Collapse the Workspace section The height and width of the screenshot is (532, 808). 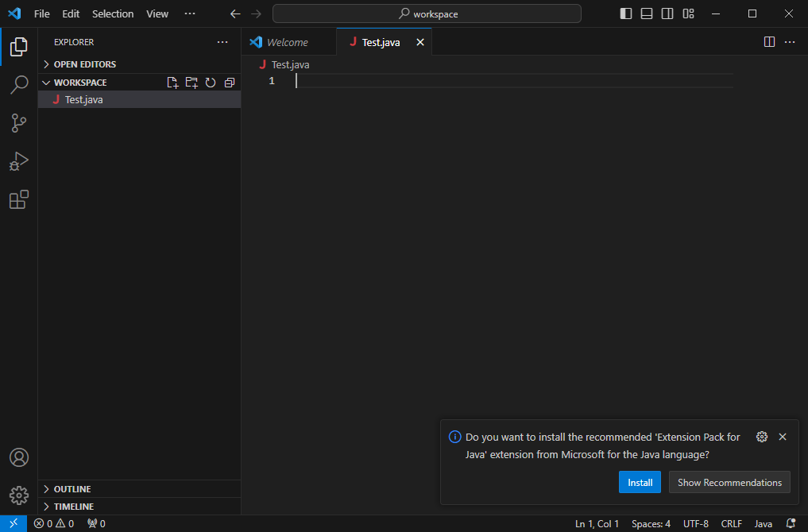click(x=80, y=83)
